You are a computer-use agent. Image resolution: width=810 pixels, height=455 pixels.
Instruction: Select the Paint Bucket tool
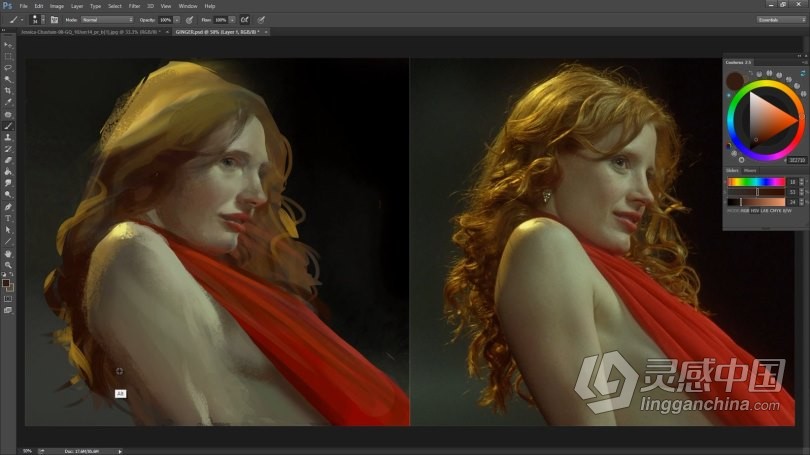tap(8, 171)
